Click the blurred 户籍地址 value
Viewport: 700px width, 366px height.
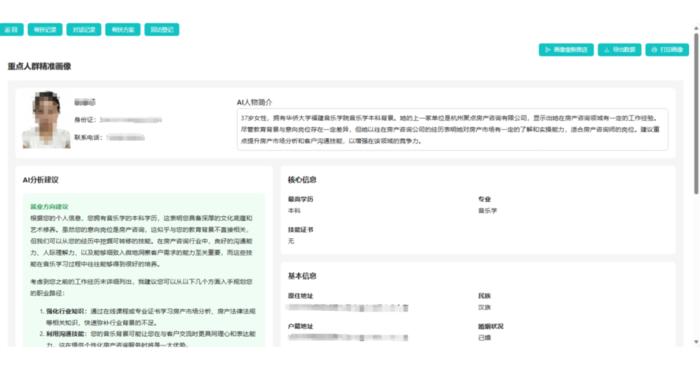[348, 337]
